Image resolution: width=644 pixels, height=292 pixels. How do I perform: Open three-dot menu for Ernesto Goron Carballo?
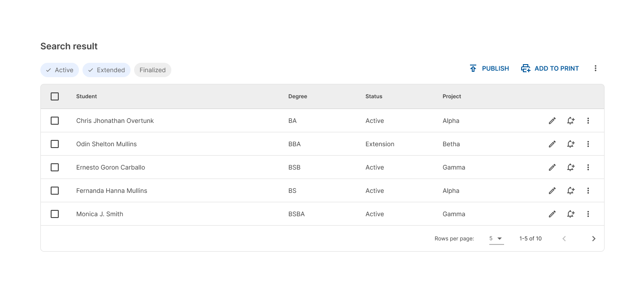[x=588, y=167]
